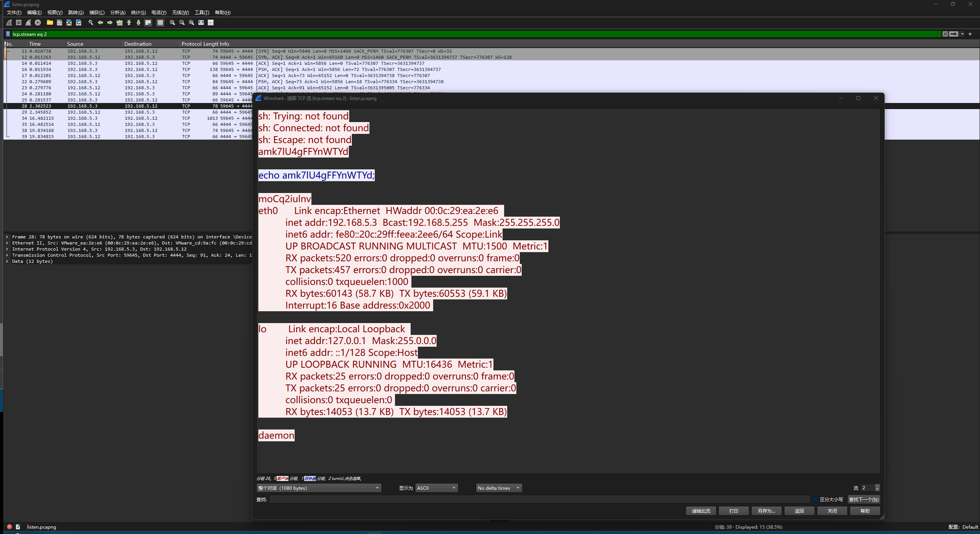Click the 另存为... button
This screenshot has height=534, width=980.
coord(766,511)
